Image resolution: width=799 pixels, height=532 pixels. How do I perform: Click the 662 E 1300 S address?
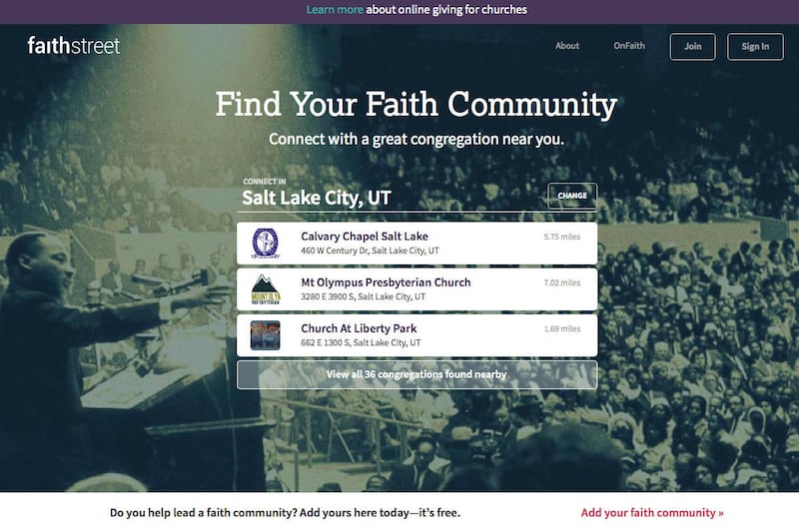click(x=361, y=342)
